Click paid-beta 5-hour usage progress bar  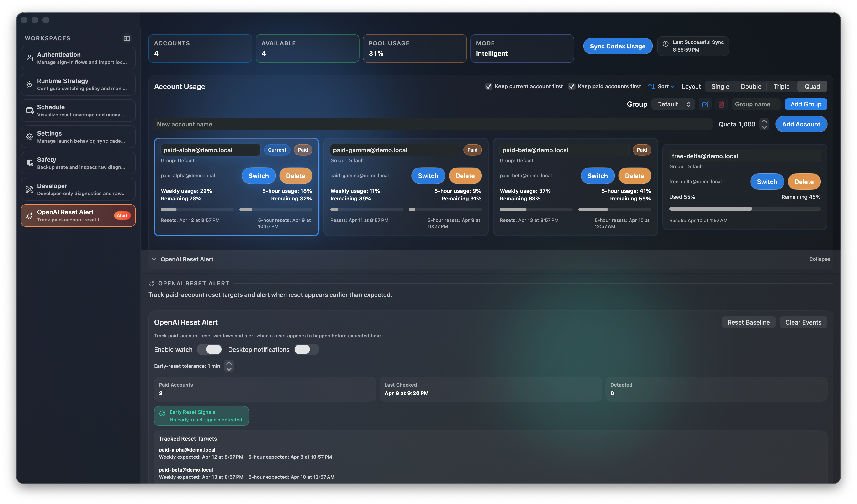click(614, 210)
